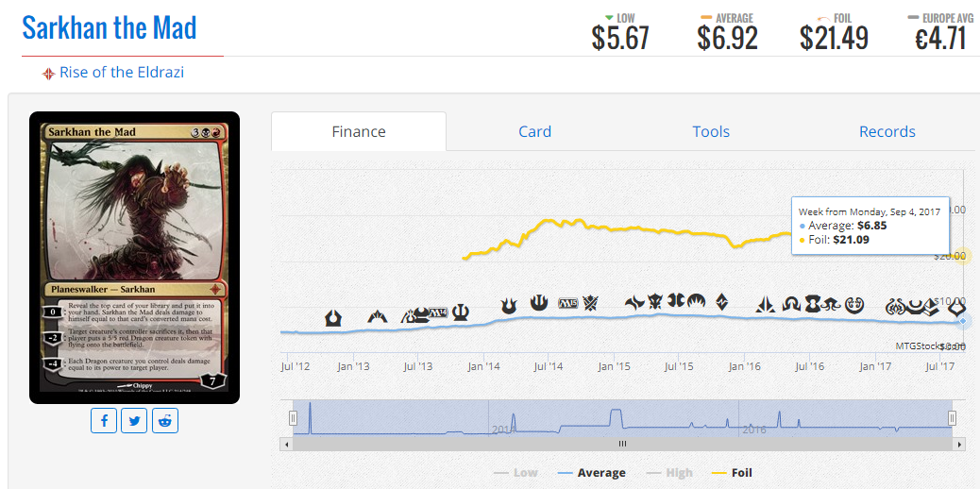Click the Battle for Zendikar diamond symbol
The image size is (980, 489).
722,302
